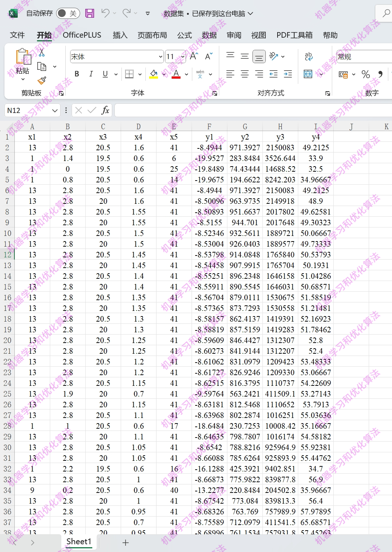Select the Format Painter brush
The image size is (392, 552).
pyautogui.click(x=42, y=80)
